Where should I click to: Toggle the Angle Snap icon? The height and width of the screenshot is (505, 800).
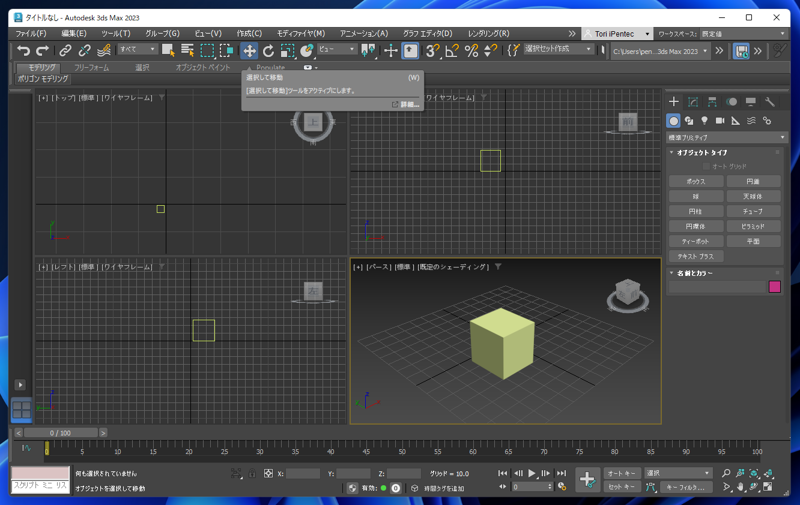coord(452,50)
